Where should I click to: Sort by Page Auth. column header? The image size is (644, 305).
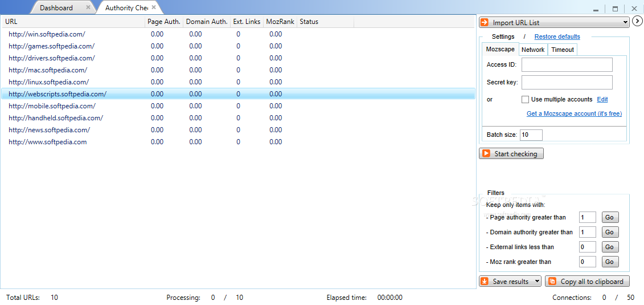tap(164, 22)
